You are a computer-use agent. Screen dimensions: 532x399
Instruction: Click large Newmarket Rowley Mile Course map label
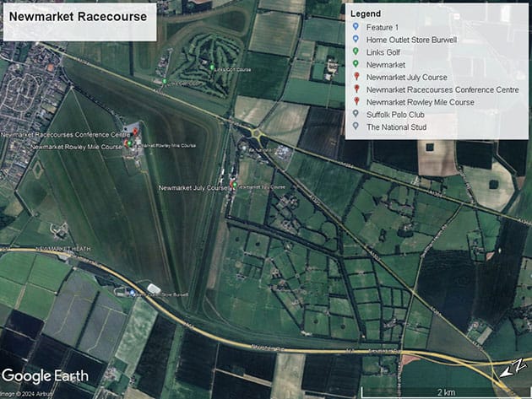pyautogui.click(x=76, y=147)
